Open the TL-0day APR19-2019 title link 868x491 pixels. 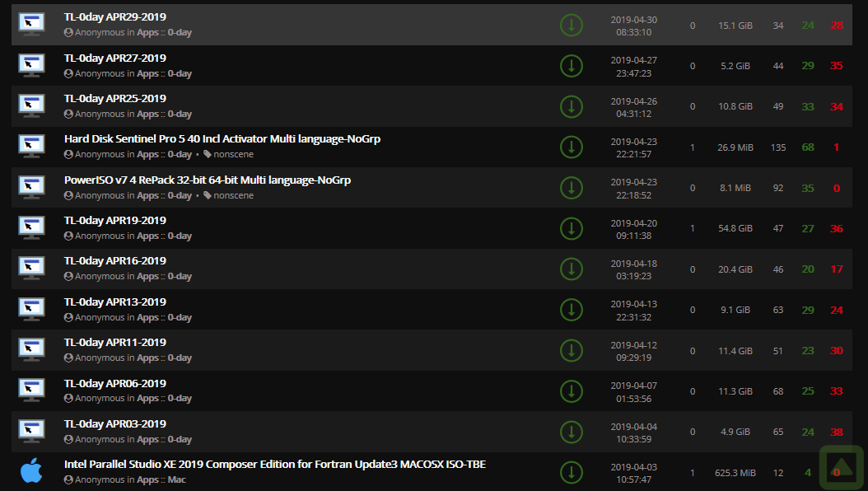(x=115, y=220)
